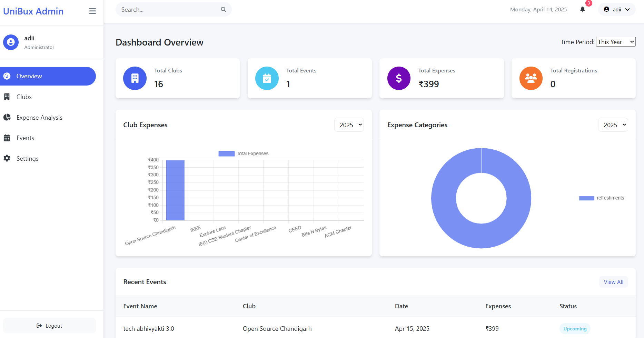The height and width of the screenshot is (338, 644).
Task: Expand the adii user account menu
Action: tap(617, 10)
